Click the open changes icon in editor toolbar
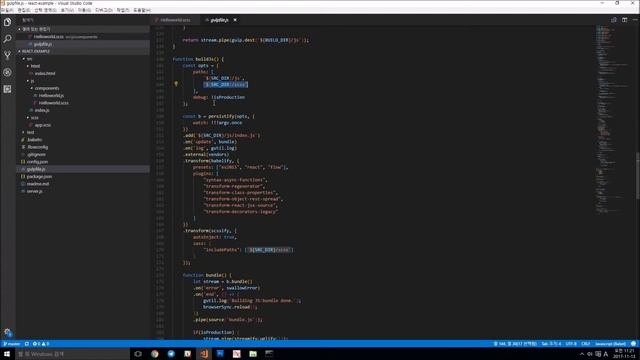The image size is (640, 360). coord(613,20)
